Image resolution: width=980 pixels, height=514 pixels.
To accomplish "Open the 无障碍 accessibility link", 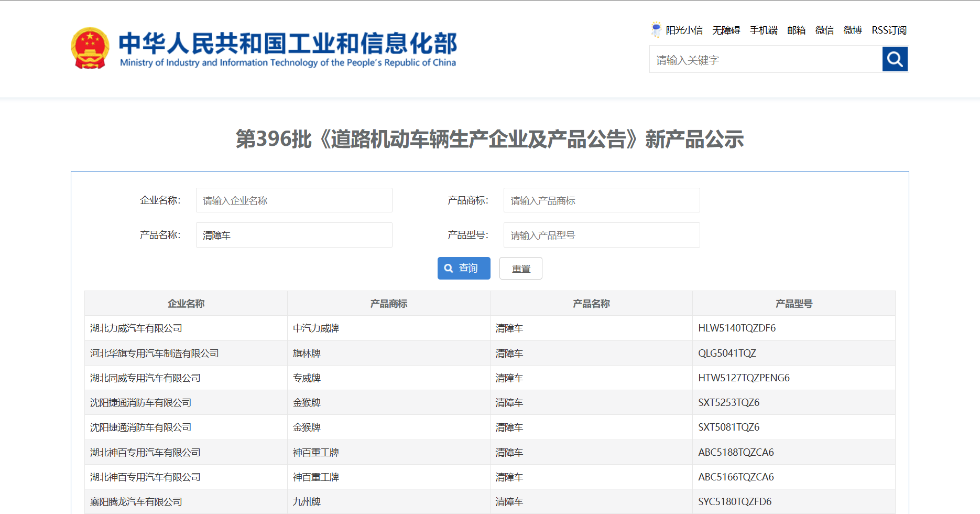I will (726, 30).
